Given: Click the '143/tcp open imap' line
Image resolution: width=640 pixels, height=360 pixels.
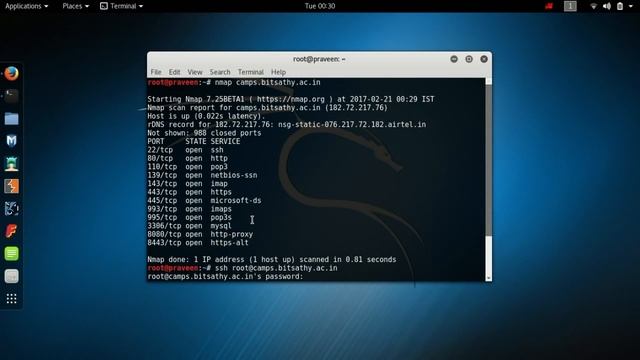Looking at the screenshot, I should click(187, 184).
